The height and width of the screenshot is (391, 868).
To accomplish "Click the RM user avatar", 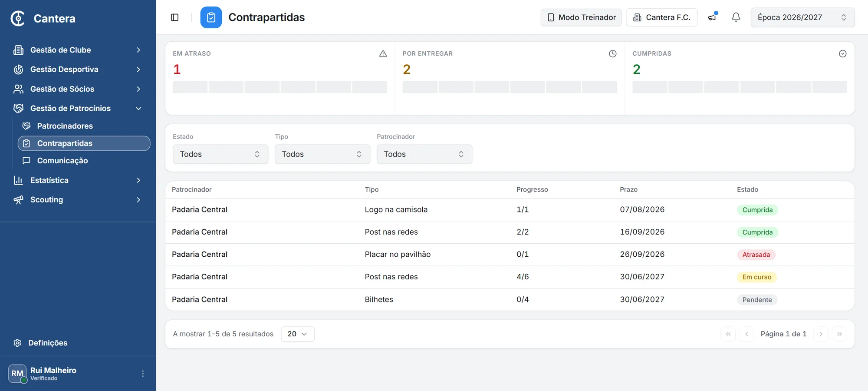I will (17, 373).
